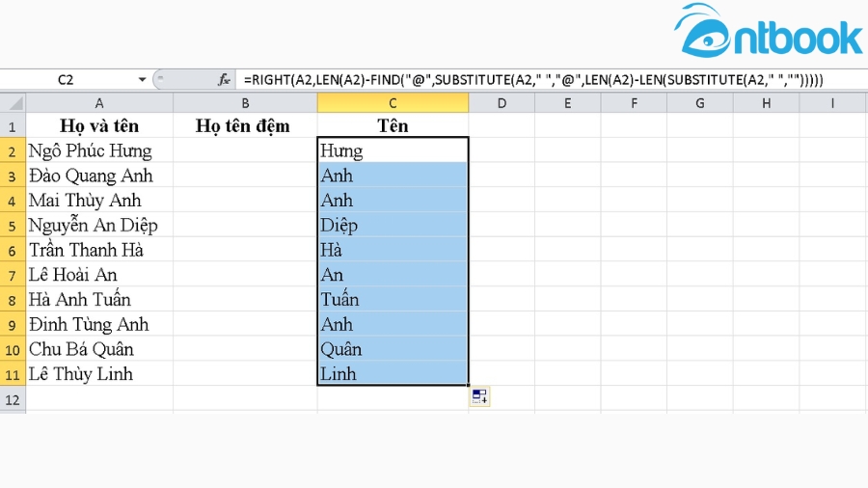This screenshot has width=868, height=488.
Task: Select cell 'Đinh Tùng Anh'
Action: click(x=99, y=324)
